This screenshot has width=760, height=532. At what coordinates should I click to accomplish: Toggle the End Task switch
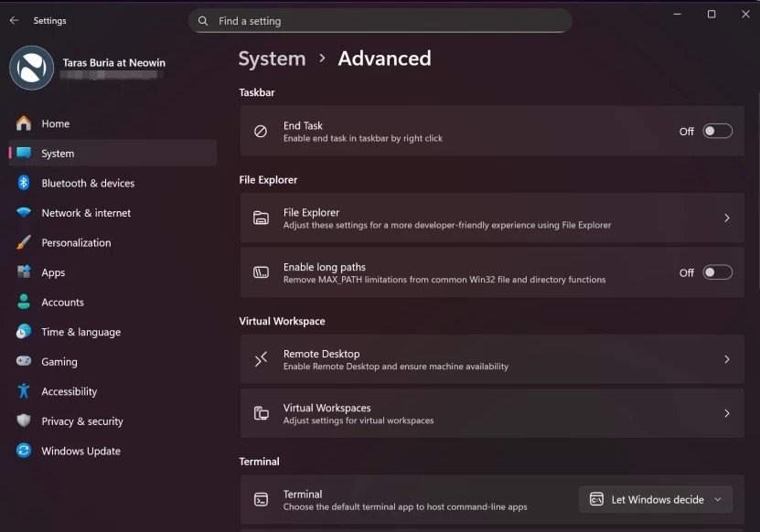coord(717,132)
